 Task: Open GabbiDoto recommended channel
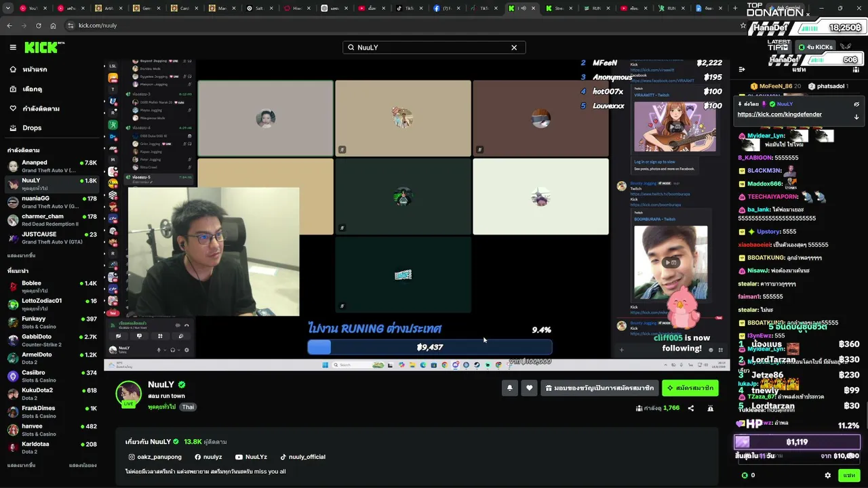tap(52, 340)
